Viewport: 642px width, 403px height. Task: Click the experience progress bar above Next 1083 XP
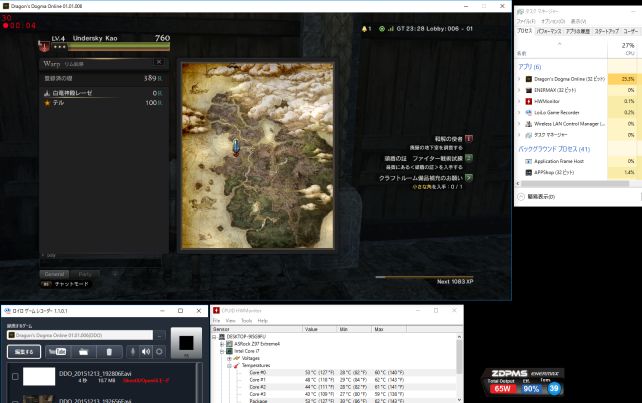point(424,277)
